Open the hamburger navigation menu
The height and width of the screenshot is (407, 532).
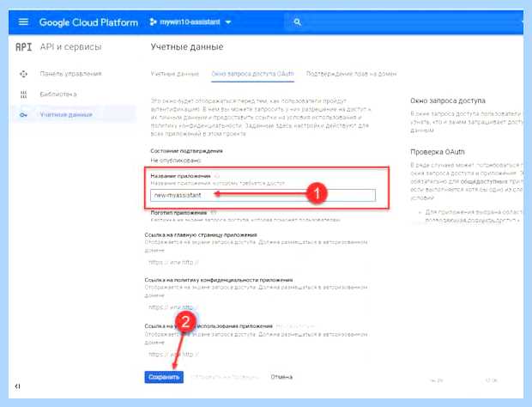coord(23,22)
